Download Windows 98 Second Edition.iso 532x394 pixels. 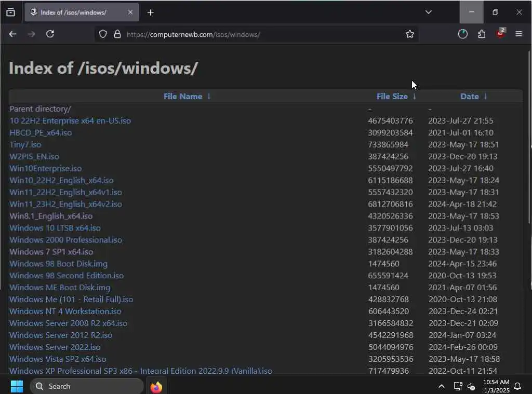[x=66, y=275]
